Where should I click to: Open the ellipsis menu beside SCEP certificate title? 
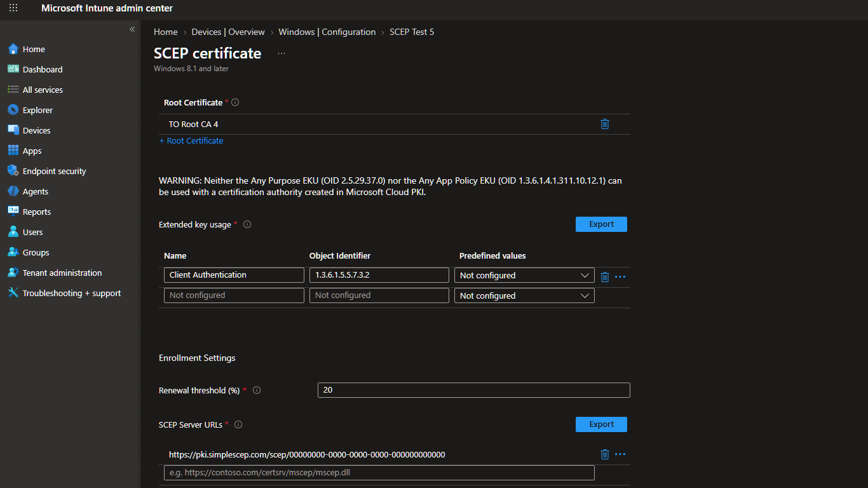(281, 53)
